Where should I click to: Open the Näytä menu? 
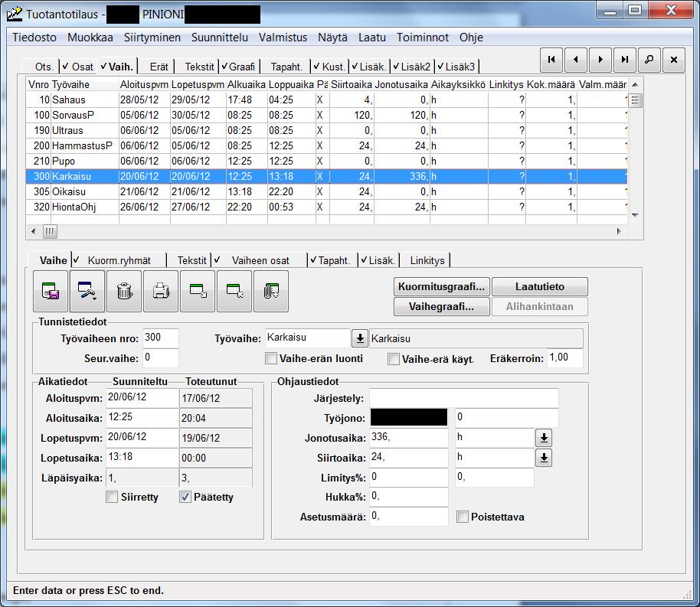click(332, 38)
